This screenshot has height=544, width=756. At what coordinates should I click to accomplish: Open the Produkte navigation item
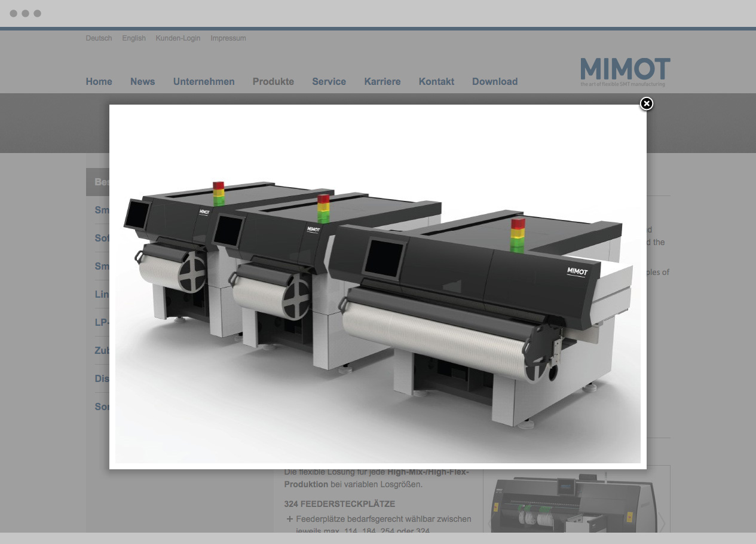click(273, 82)
